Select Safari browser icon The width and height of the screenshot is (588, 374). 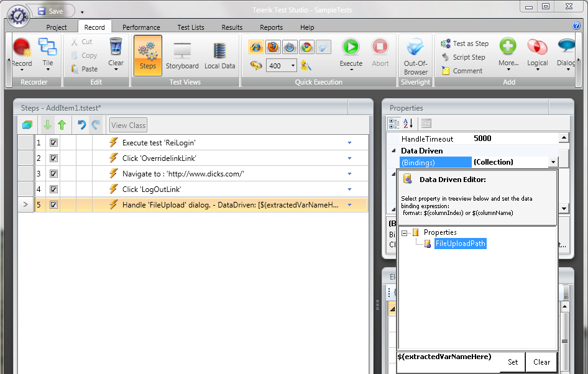(x=290, y=47)
